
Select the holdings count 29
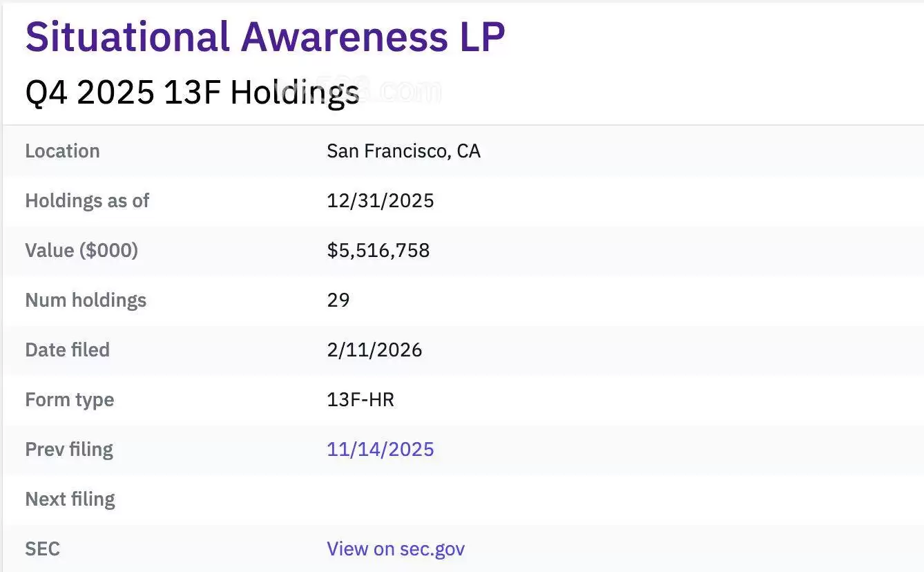point(338,301)
